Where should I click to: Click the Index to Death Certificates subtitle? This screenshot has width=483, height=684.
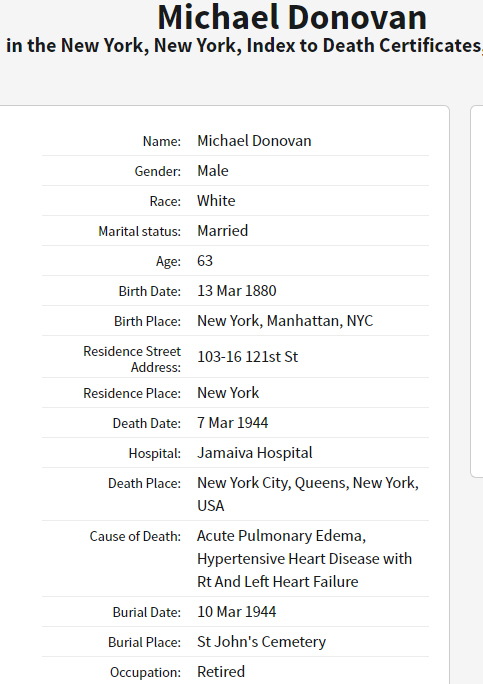click(244, 45)
